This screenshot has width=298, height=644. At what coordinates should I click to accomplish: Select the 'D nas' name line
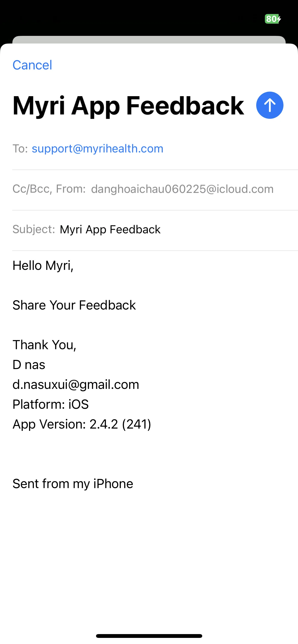[29, 365]
